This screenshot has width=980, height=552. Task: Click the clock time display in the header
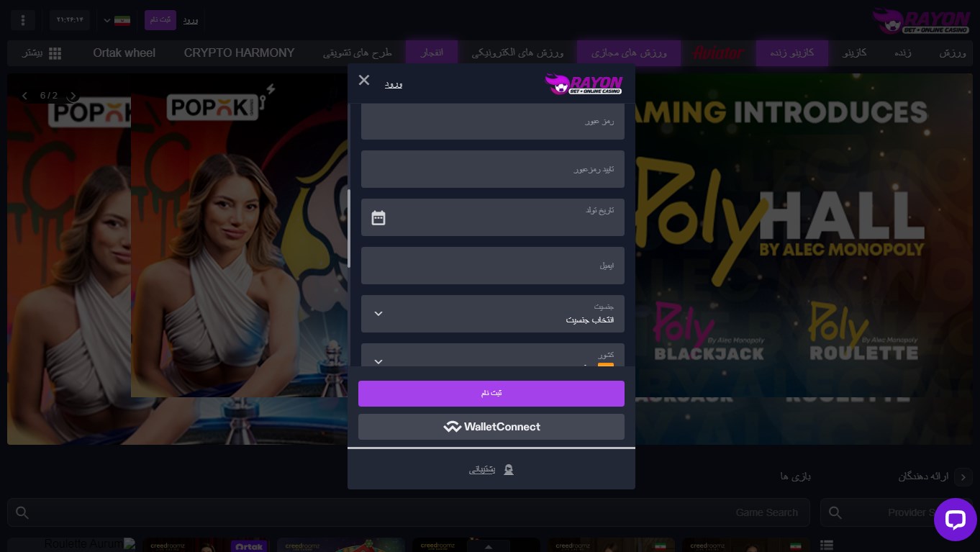point(70,20)
